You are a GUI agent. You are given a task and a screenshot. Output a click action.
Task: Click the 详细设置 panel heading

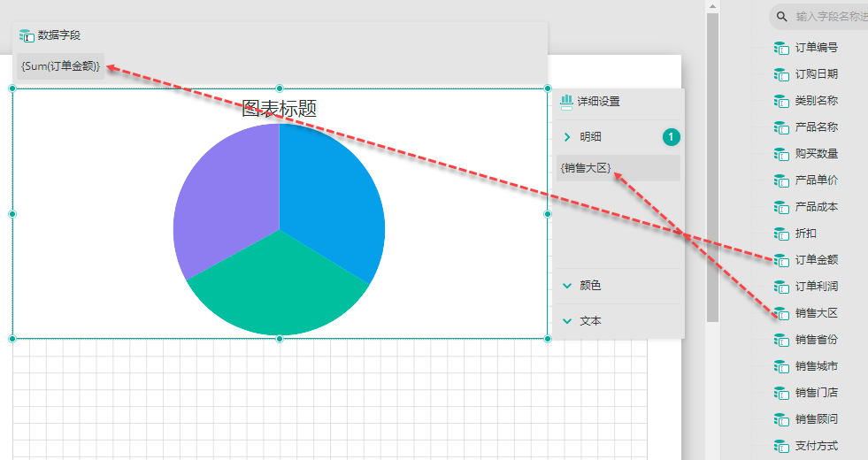pyautogui.click(x=598, y=102)
